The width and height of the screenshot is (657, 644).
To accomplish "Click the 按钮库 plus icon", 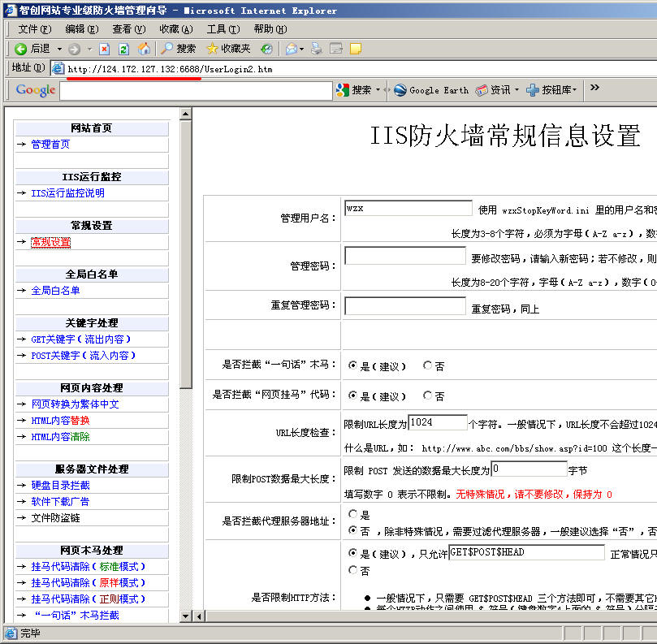I will (x=533, y=90).
